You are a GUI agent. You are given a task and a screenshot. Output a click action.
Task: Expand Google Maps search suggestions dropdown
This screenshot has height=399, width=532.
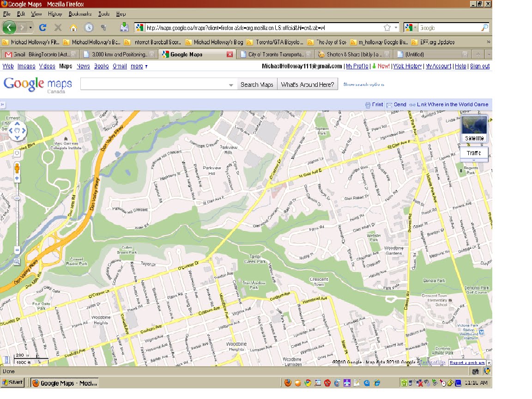point(231,85)
